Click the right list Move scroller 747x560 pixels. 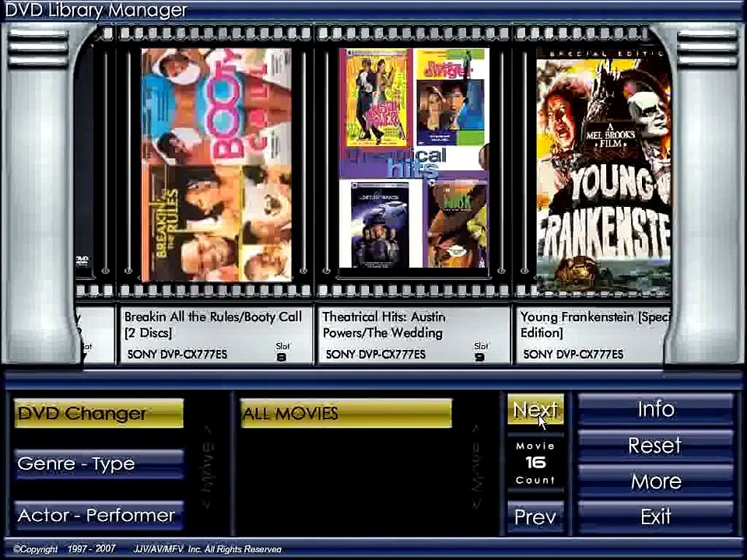tap(476, 467)
